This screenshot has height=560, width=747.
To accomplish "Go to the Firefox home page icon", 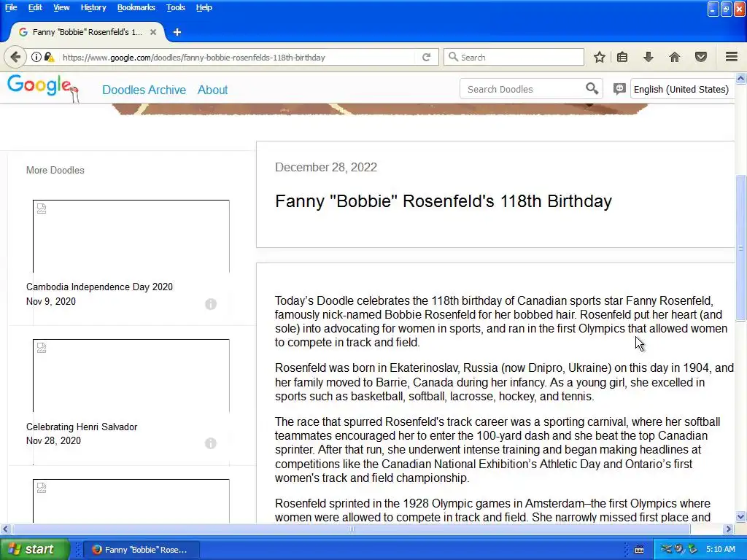I will click(x=675, y=57).
